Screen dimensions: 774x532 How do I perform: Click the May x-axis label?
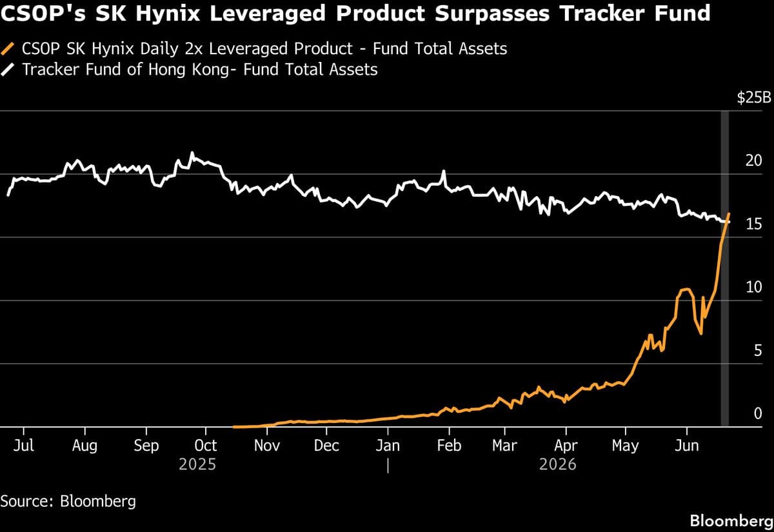624,445
